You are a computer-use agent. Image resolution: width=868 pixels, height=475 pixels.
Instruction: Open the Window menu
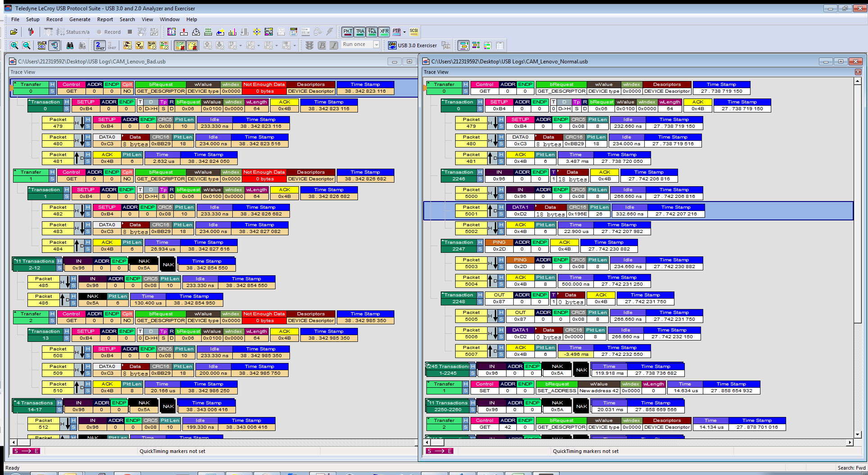pos(170,19)
